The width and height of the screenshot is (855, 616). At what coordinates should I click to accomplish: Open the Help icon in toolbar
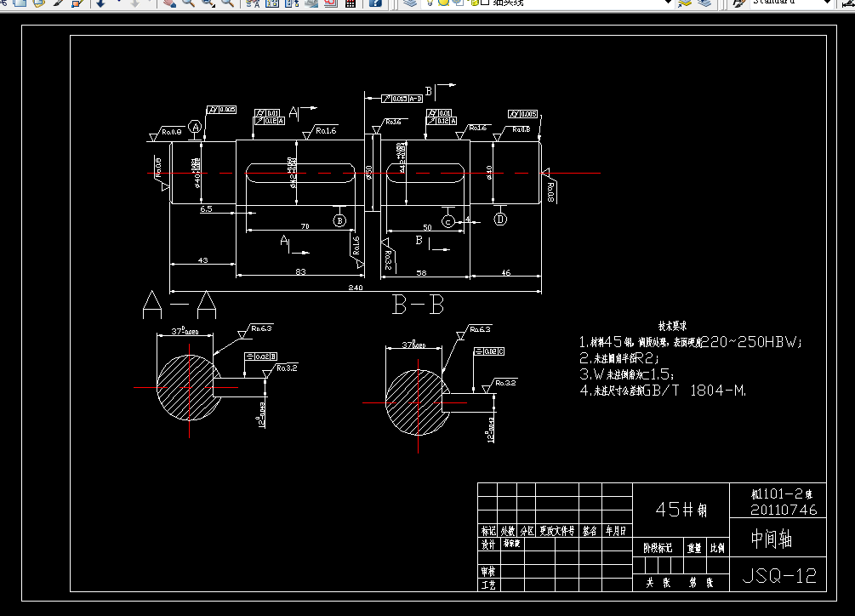click(x=375, y=3)
